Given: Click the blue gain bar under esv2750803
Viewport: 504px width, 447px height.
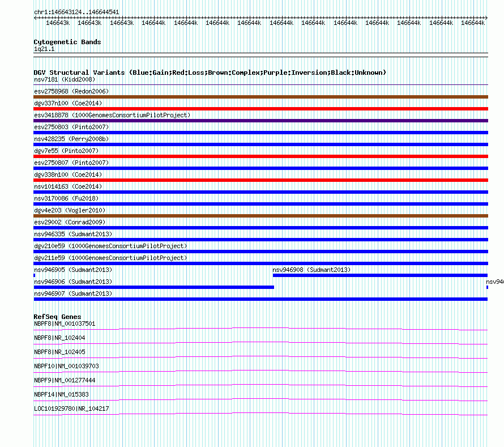Looking at the screenshot, I should pyautogui.click(x=260, y=133).
